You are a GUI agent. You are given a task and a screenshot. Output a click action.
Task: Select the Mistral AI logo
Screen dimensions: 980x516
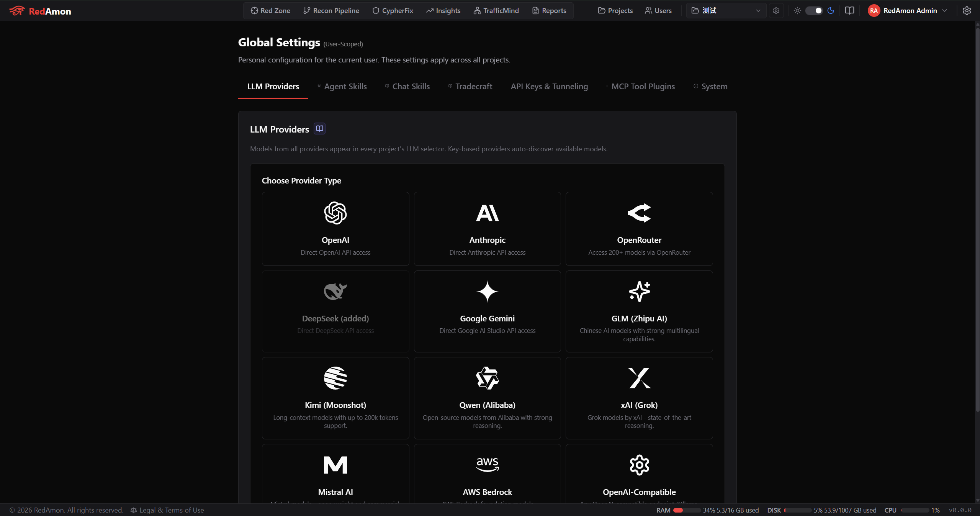click(335, 465)
